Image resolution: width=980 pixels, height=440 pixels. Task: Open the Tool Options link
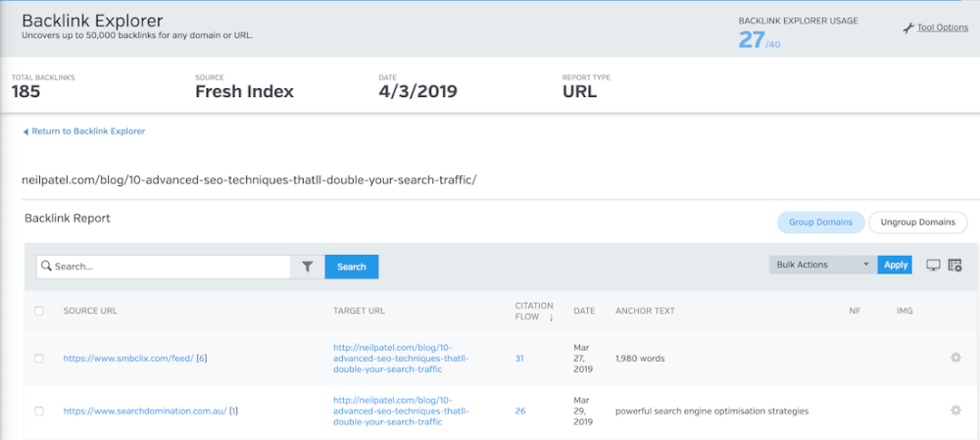(943, 27)
